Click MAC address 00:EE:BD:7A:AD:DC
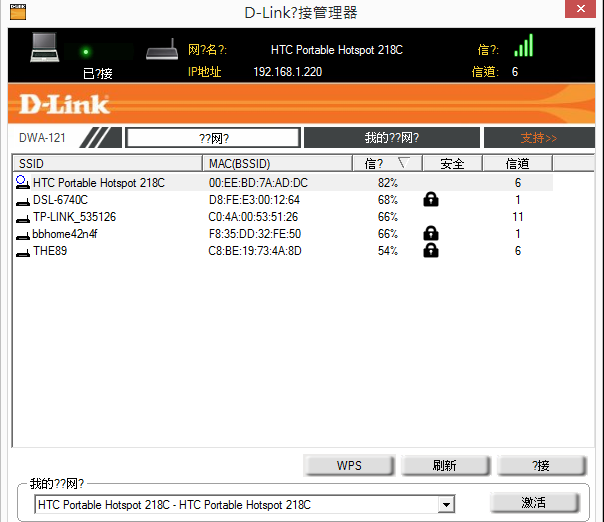The height and width of the screenshot is (522, 604). (258, 183)
